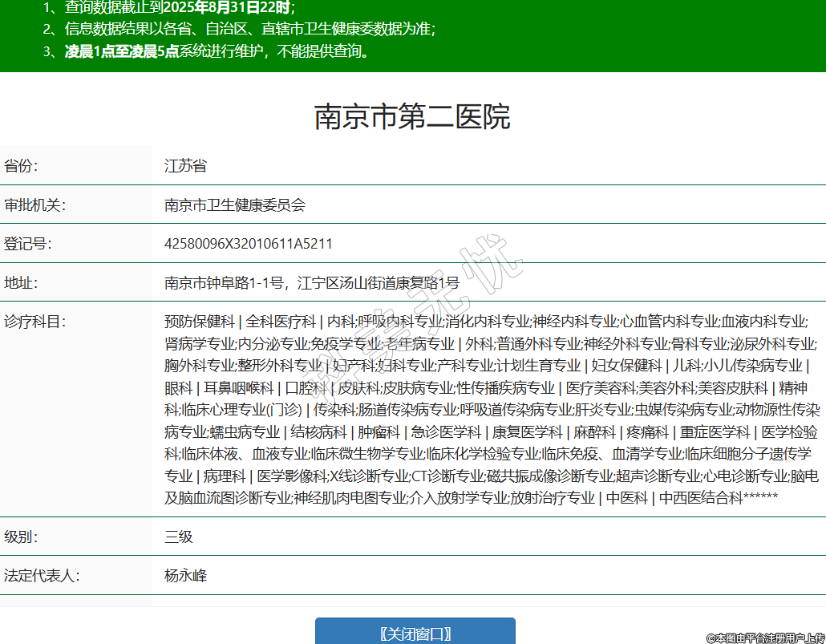This screenshot has height=644, width=826.
Task: Click the province value 江苏省
Action: tap(185, 166)
